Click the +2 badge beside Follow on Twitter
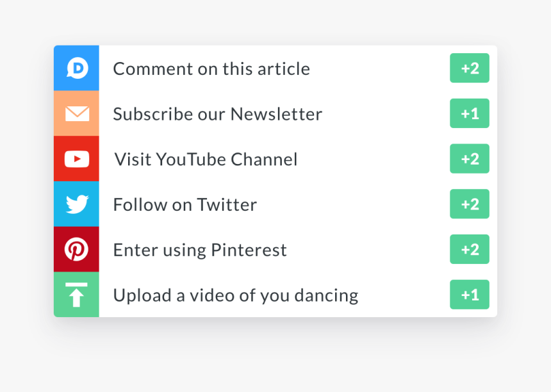This screenshot has height=392, width=551. (470, 204)
